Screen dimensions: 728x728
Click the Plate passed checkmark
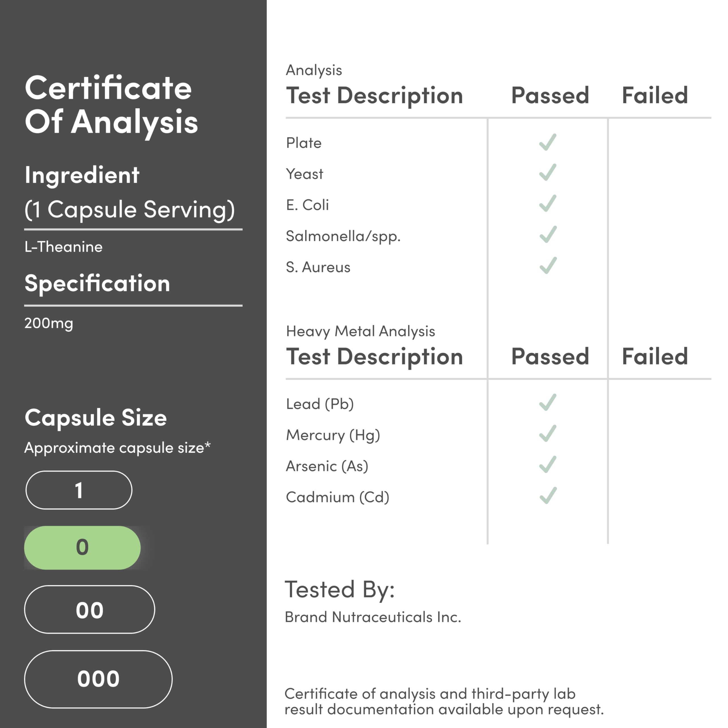click(x=547, y=142)
